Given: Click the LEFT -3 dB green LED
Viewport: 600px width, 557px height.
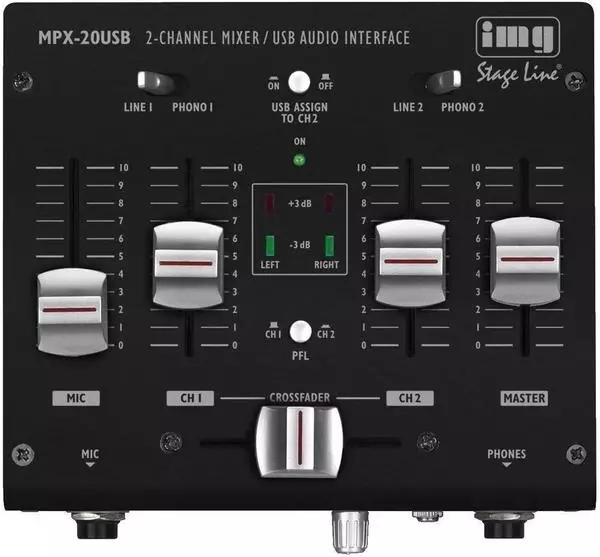Looking at the screenshot, I should pyautogui.click(x=269, y=245).
